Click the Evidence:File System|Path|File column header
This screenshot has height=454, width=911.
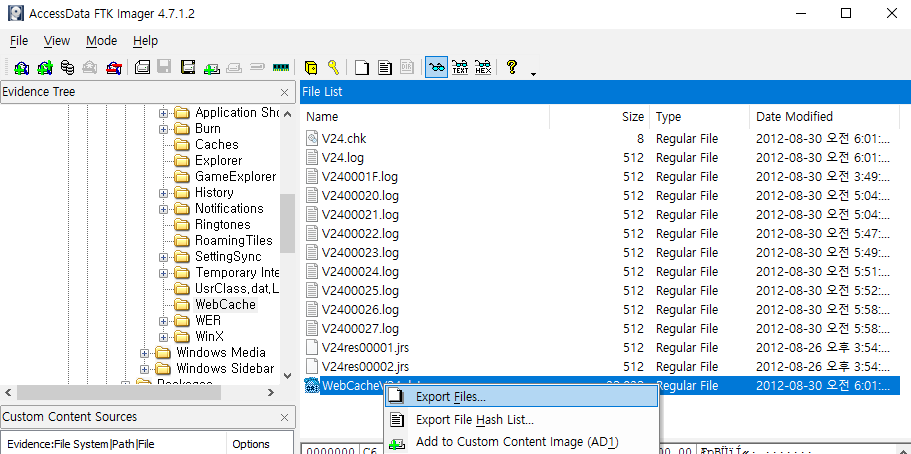coord(113,444)
